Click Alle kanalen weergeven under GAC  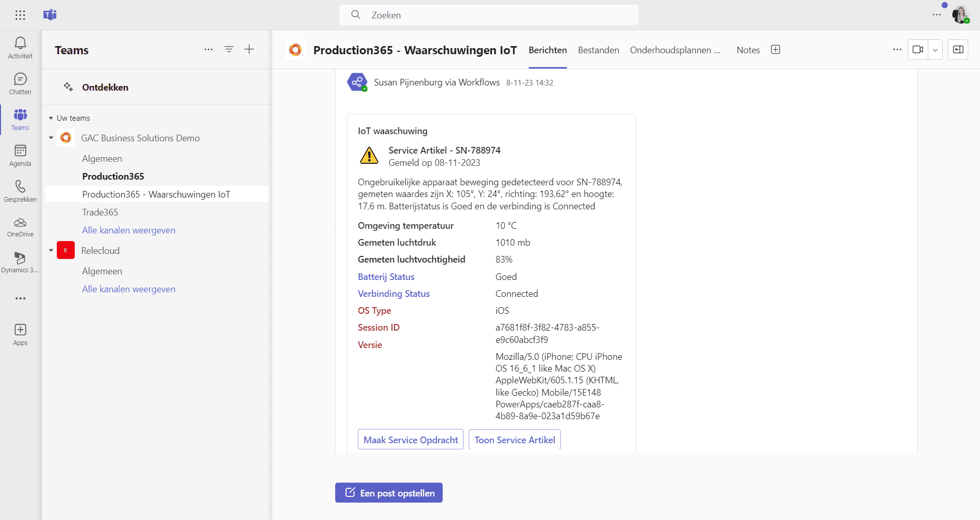[128, 230]
